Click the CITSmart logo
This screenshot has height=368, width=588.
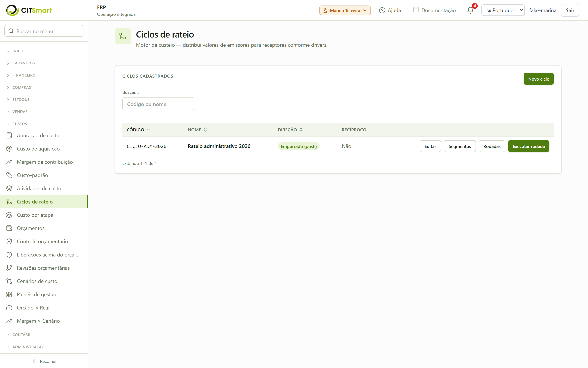tap(29, 10)
